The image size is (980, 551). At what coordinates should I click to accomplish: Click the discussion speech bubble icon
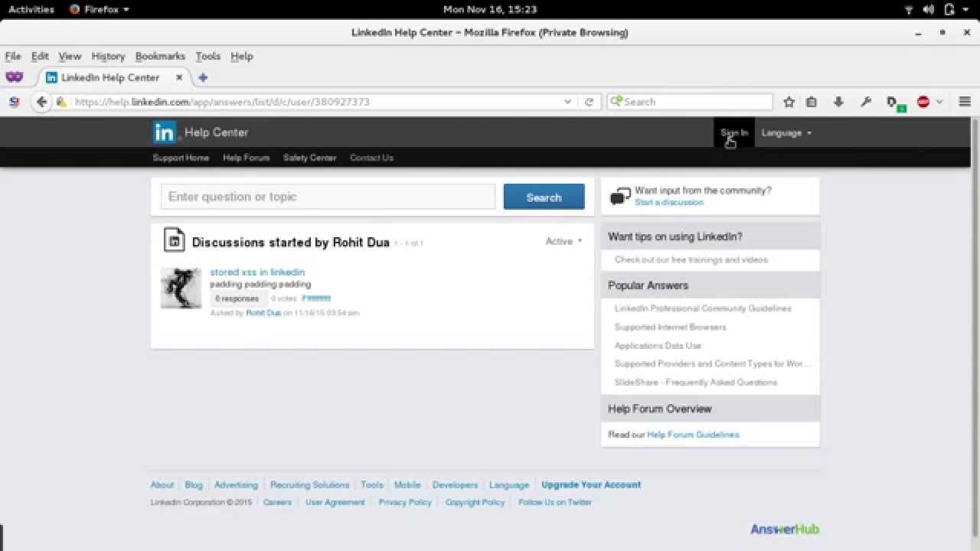pyautogui.click(x=620, y=197)
